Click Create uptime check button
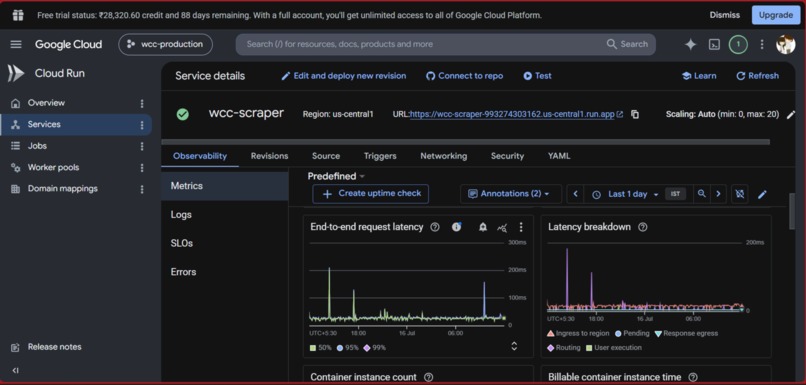This screenshot has height=385, width=806. pos(371,194)
